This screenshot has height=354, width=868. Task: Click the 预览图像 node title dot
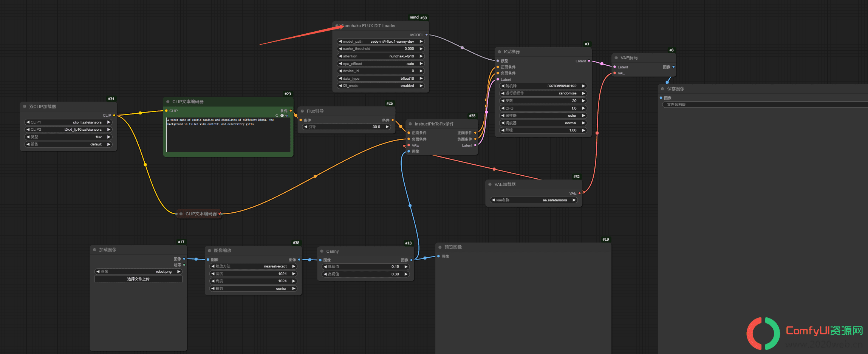pyautogui.click(x=440, y=247)
